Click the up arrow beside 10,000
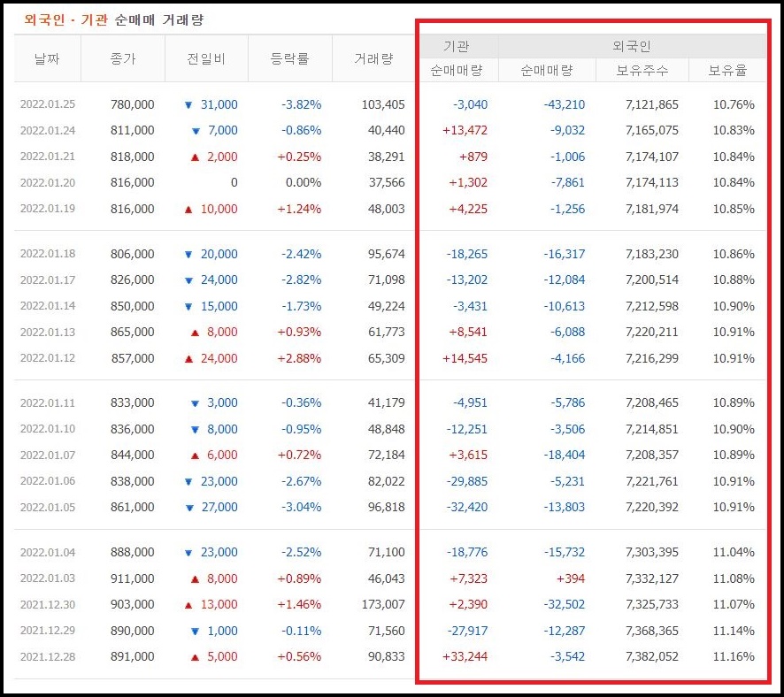Image resolution: width=784 pixels, height=697 pixels. click(188, 209)
